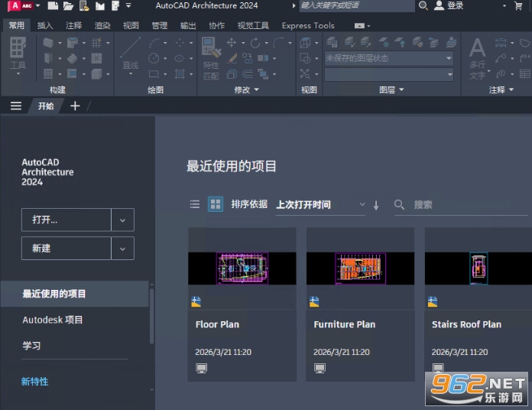Image resolution: width=532 pixels, height=410 pixels.
Task: Open the Express Tools ribbon tab
Action: pyautogui.click(x=308, y=25)
